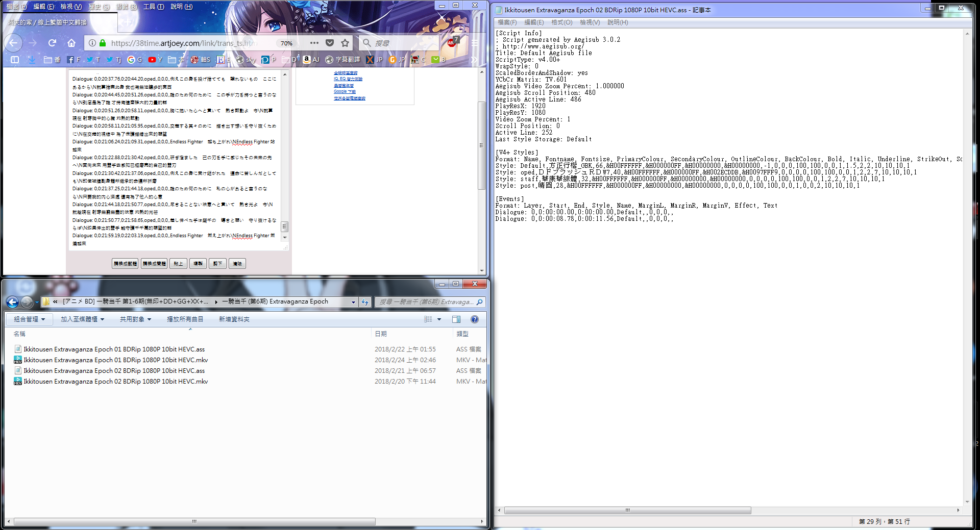Click 清除 clear button on webpage
Image resolution: width=980 pixels, height=530 pixels.
237,264
